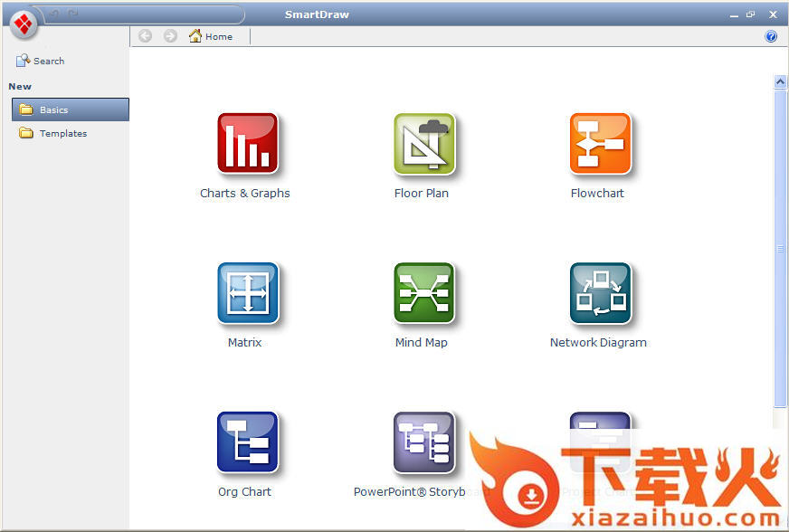The height and width of the screenshot is (532, 789).
Task: Click the vertical scrollbar thumb
Action: point(780,248)
